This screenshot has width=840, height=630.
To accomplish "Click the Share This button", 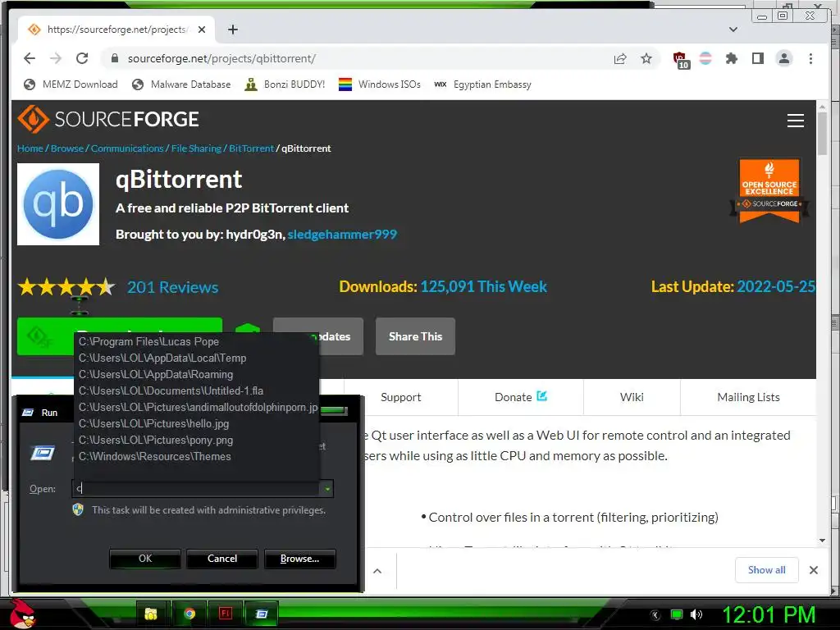I will pos(415,336).
